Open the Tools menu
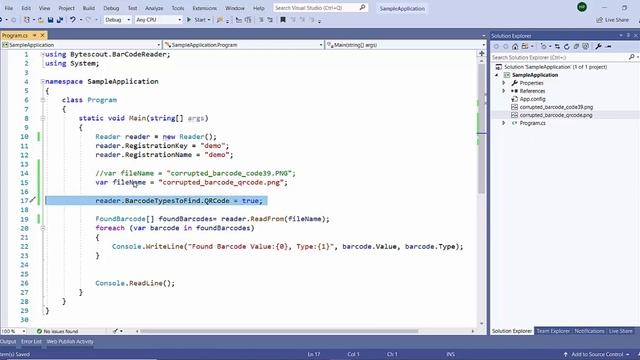The image size is (640, 360). [178, 8]
